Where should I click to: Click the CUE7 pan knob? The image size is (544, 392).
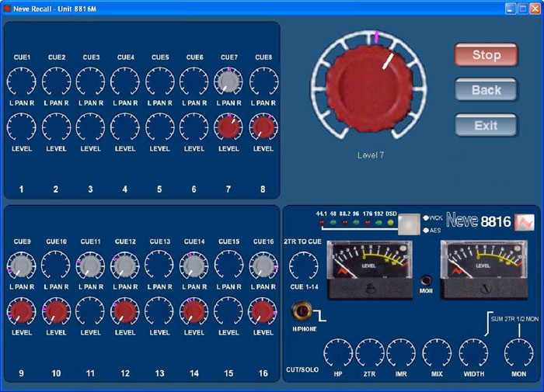[x=228, y=82]
